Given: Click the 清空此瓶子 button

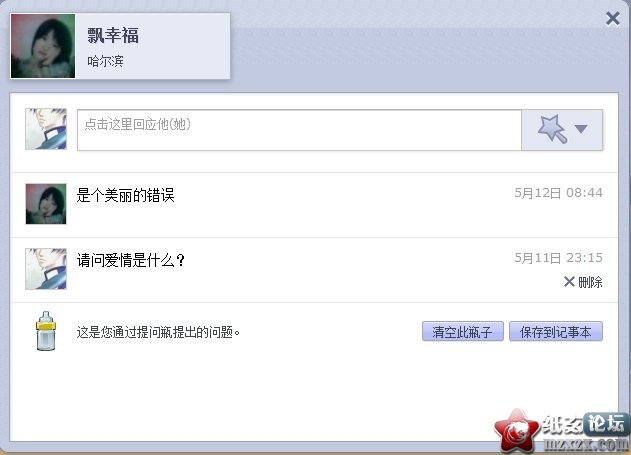Looking at the screenshot, I should click(x=463, y=331).
